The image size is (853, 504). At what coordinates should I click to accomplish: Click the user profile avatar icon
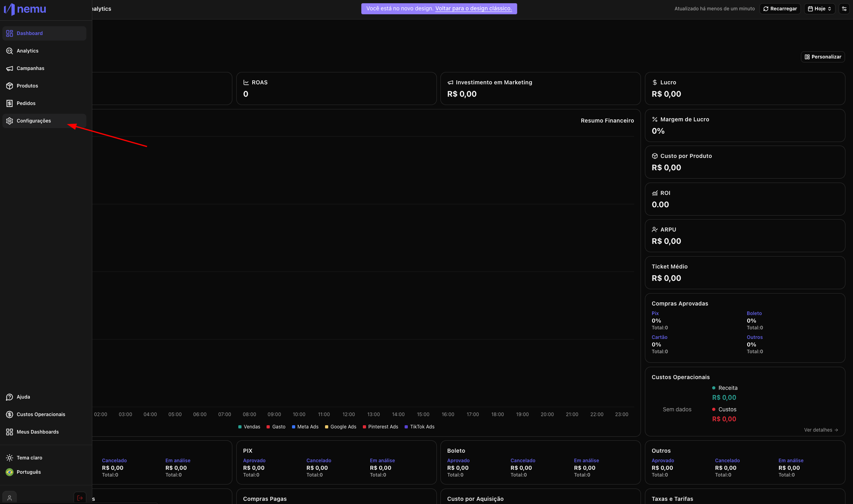(x=10, y=498)
